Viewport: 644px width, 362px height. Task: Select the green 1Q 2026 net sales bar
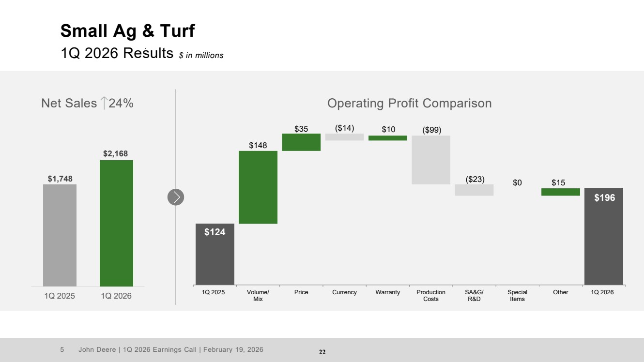click(x=116, y=223)
